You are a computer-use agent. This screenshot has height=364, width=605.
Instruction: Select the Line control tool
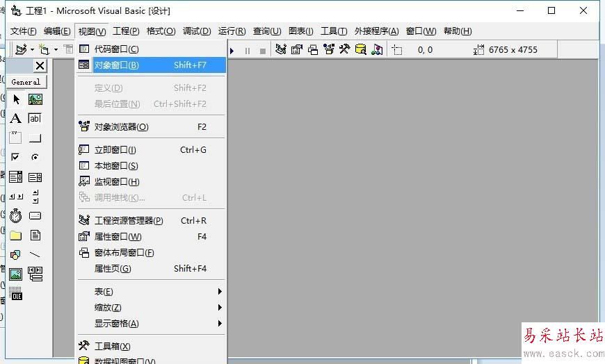click(35, 254)
